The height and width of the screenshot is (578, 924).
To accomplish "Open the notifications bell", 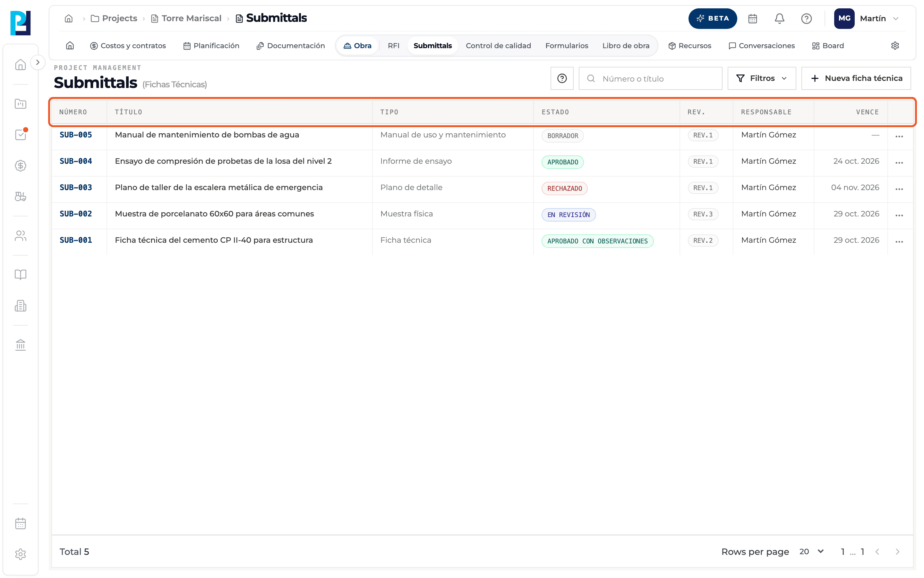I will (779, 18).
